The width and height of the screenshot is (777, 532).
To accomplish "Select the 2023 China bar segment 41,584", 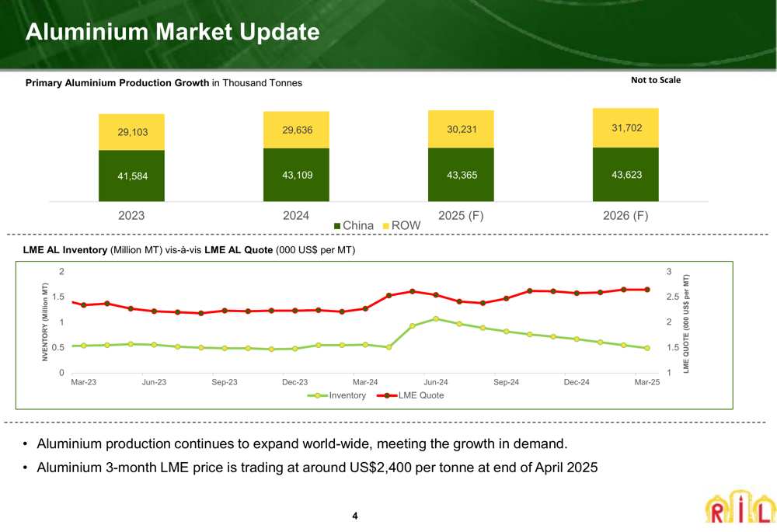I will tap(132, 176).
